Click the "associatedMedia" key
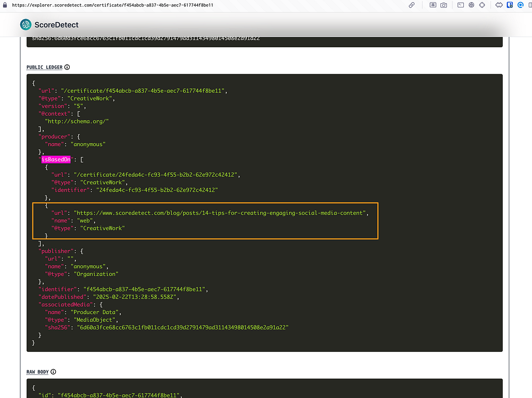The image size is (532, 398). click(x=65, y=304)
